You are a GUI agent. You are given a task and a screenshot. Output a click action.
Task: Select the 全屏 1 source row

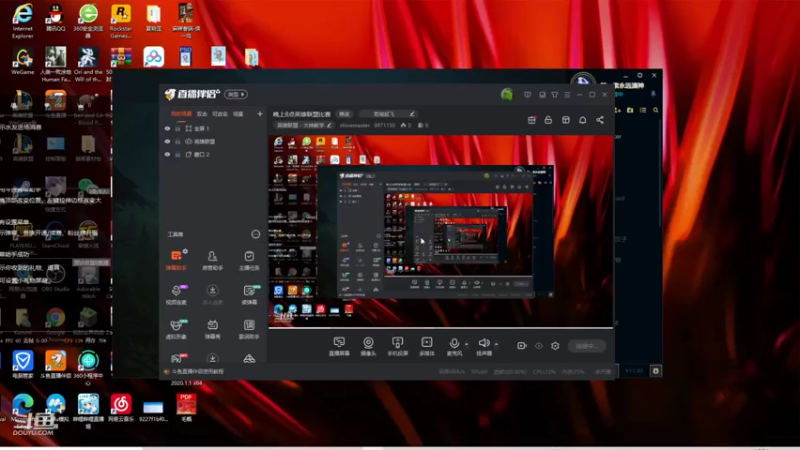coord(213,129)
